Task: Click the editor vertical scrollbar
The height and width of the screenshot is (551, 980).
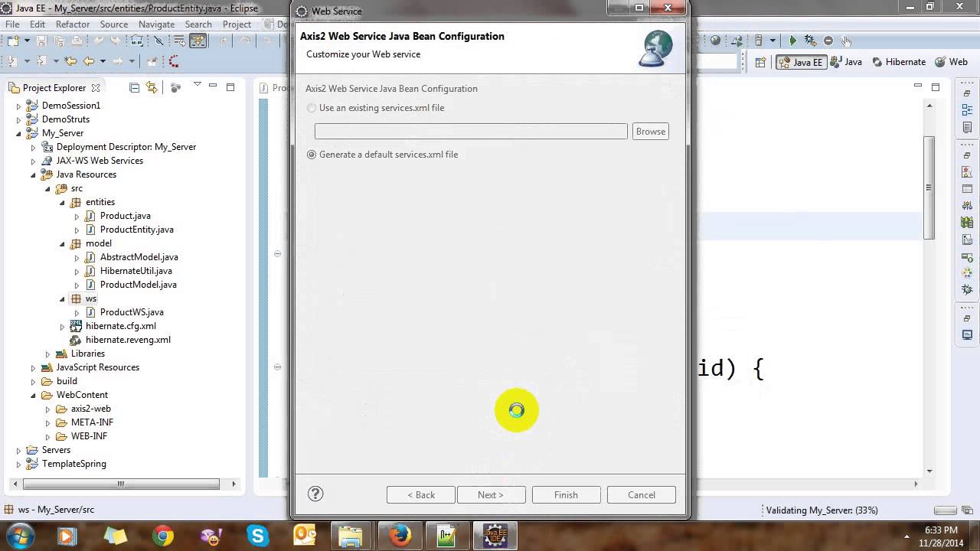Action: 929,187
